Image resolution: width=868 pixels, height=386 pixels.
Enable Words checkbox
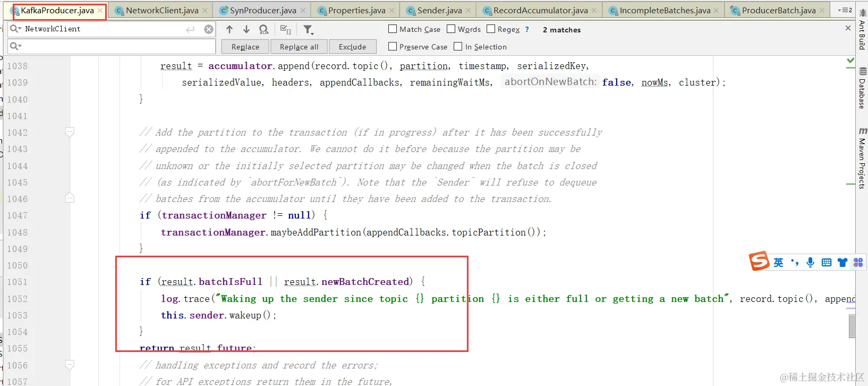451,29
